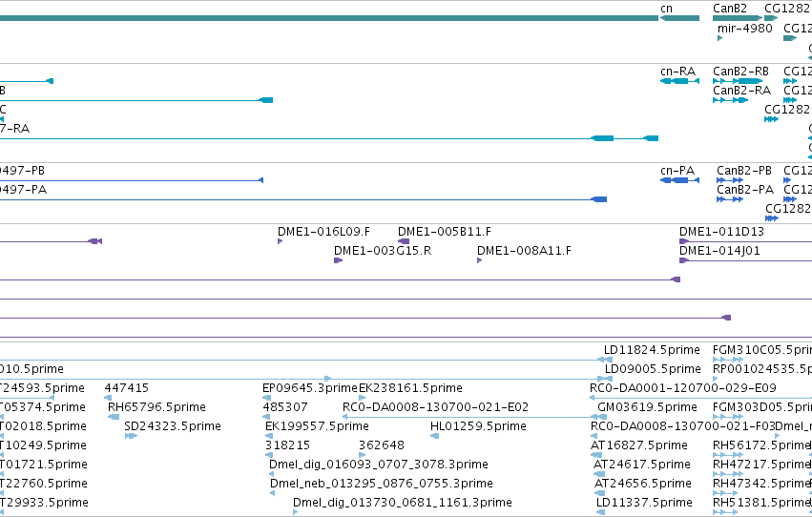Open EST 447415
This screenshot has height=517, width=812.
126,388
